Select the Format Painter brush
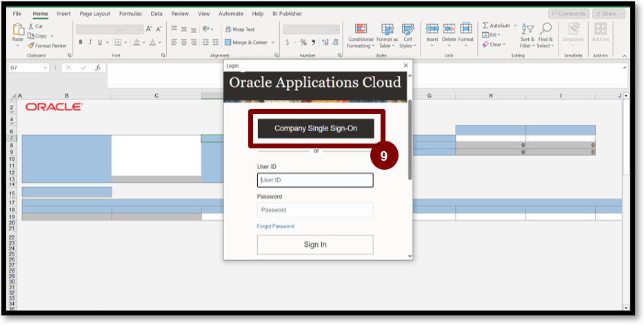The width and height of the screenshot is (644, 325). click(31, 46)
